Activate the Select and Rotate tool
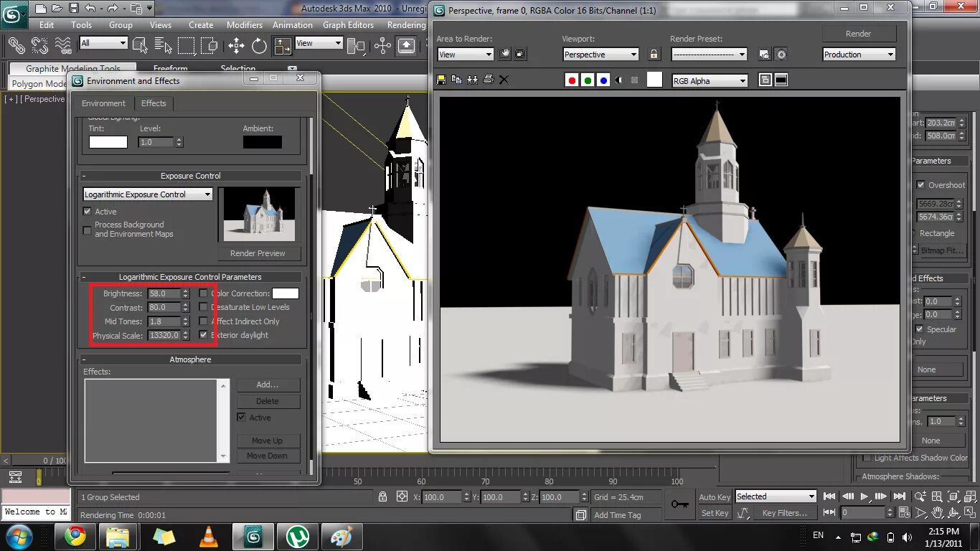Image resolution: width=980 pixels, height=551 pixels. click(259, 46)
